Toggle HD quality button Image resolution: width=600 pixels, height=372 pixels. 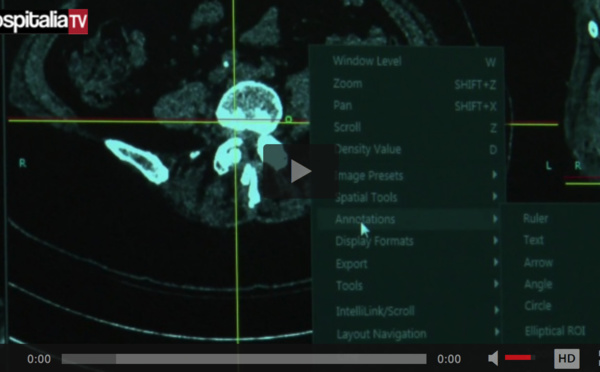(566, 359)
